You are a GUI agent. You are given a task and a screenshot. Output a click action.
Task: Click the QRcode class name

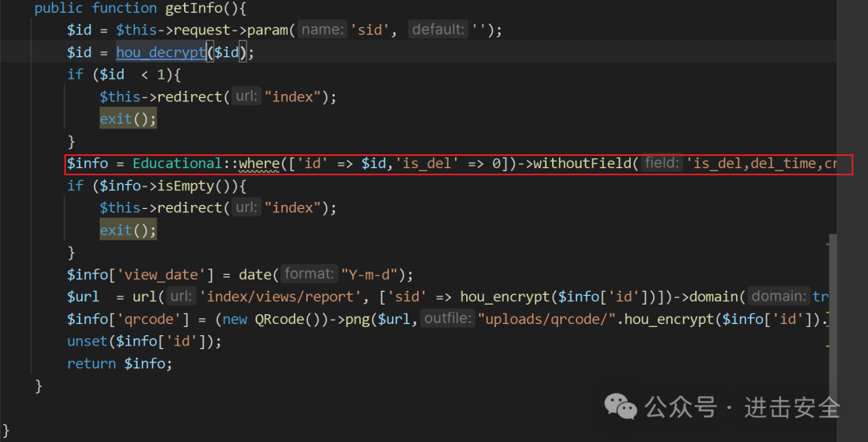[x=280, y=318]
